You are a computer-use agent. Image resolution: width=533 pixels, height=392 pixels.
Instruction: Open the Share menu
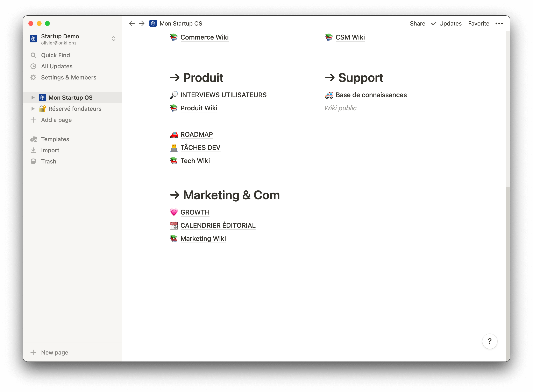click(417, 23)
